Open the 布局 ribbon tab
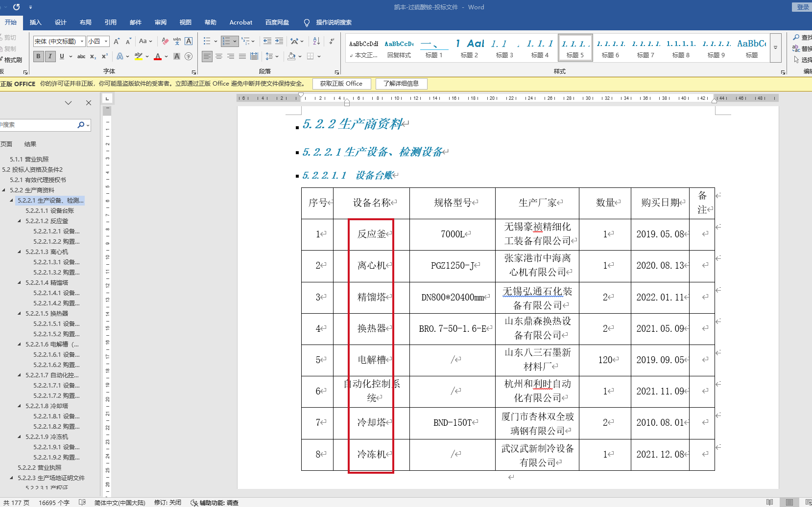 85,23
